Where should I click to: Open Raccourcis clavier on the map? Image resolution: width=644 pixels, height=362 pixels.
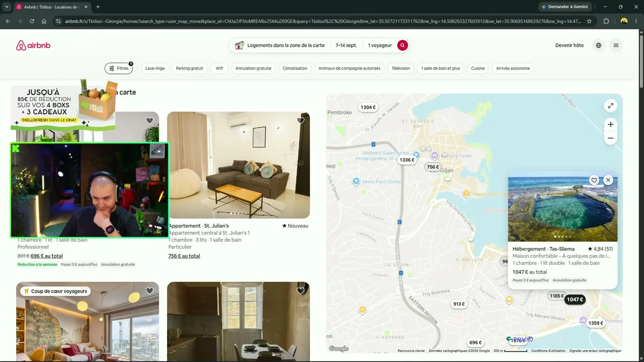pos(411,351)
